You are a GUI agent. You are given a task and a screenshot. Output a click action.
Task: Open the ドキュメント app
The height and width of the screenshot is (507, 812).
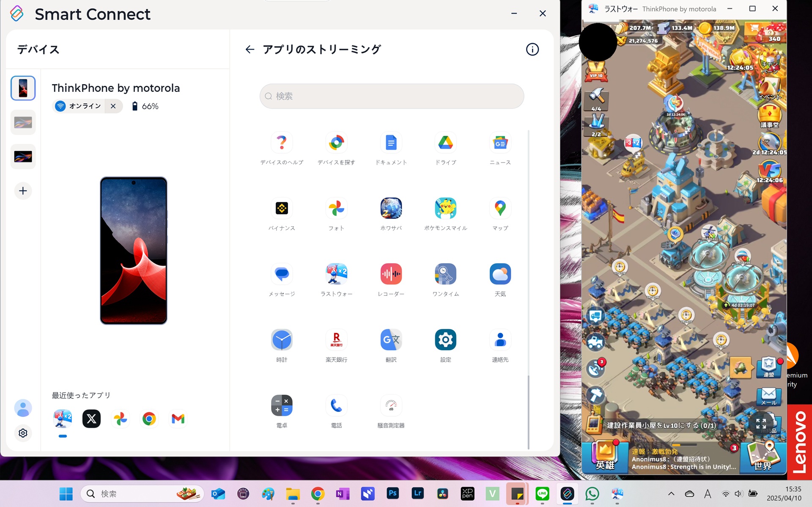click(391, 143)
